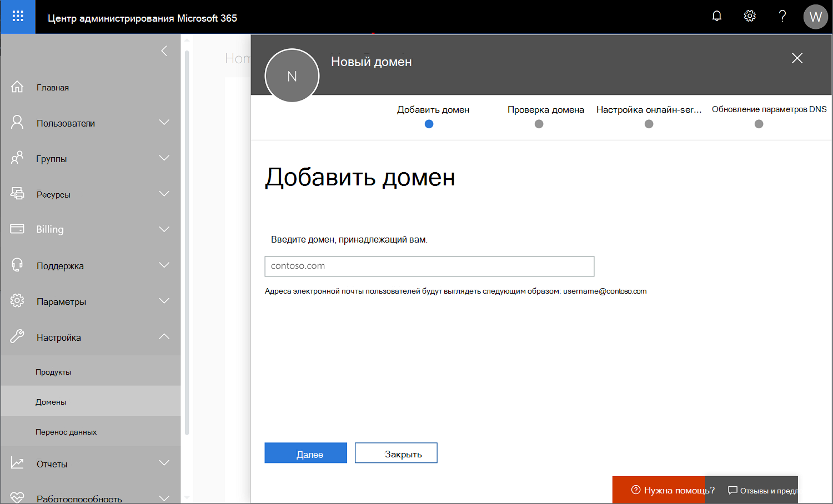Click the Ресурсы printer icon
The image size is (833, 504).
pyautogui.click(x=17, y=194)
